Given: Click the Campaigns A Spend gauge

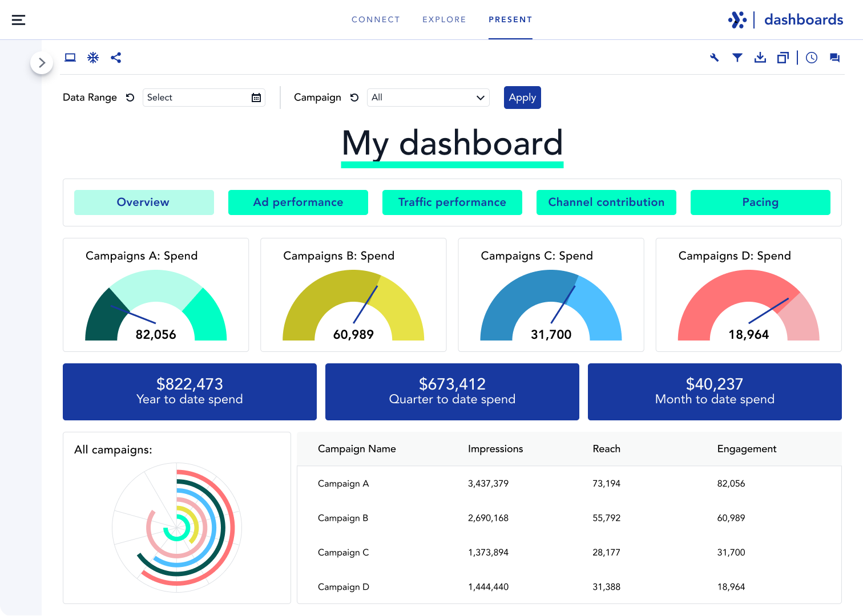Looking at the screenshot, I should (x=156, y=306).
